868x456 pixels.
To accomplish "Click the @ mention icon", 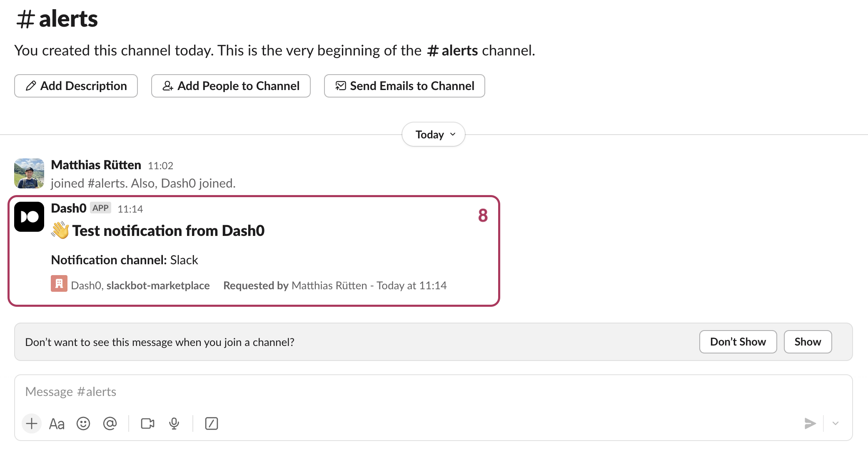I will (x=110, y=423).
